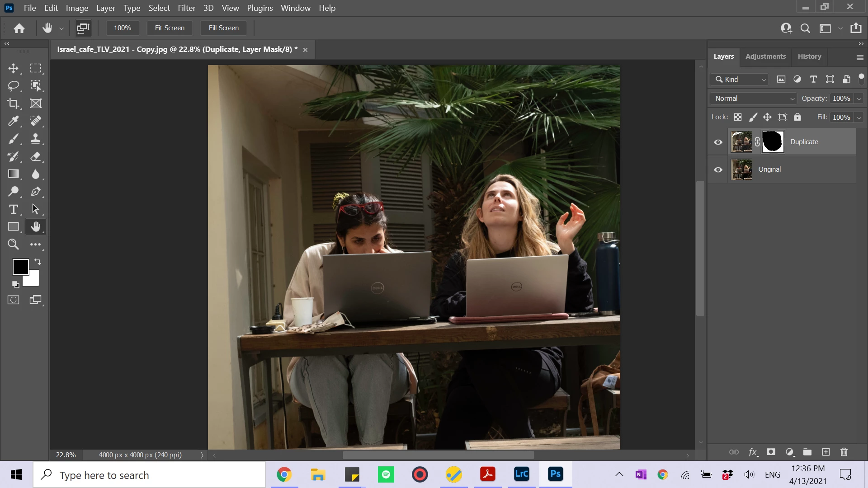Select the Eraser tool
The image size is (868, 488).
point(35,157)
